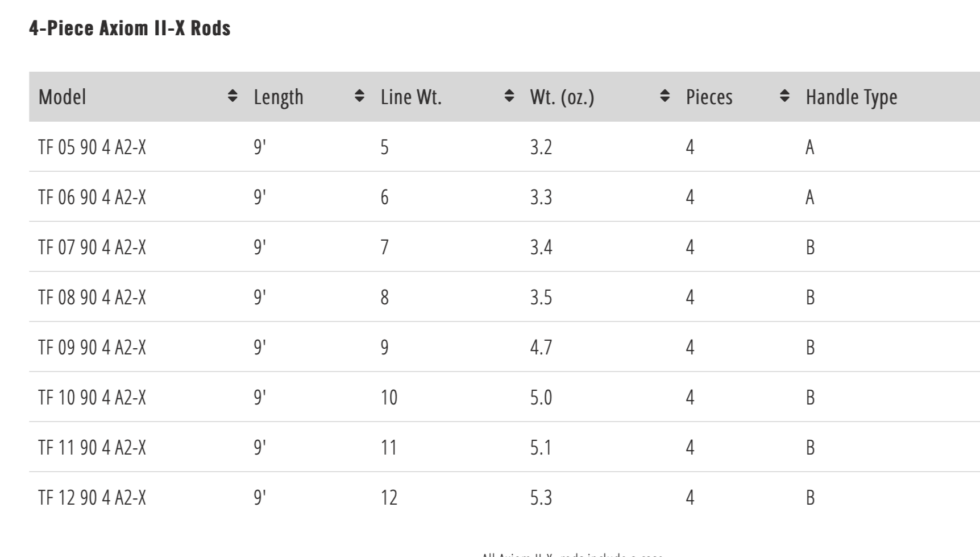
Task: Toggle the sort arrows for Pieces column
Action: [x=784, y=96]
